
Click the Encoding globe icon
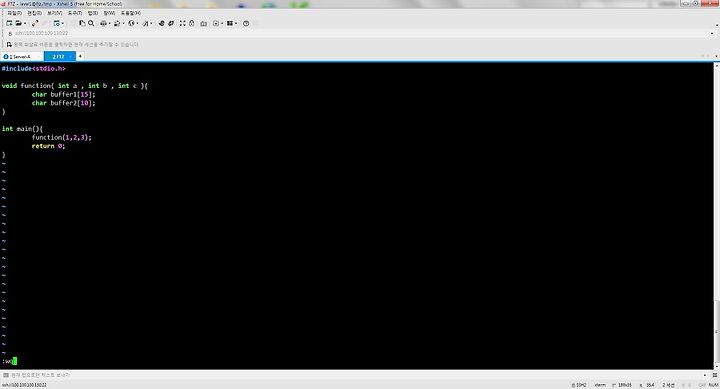point(131,23)
